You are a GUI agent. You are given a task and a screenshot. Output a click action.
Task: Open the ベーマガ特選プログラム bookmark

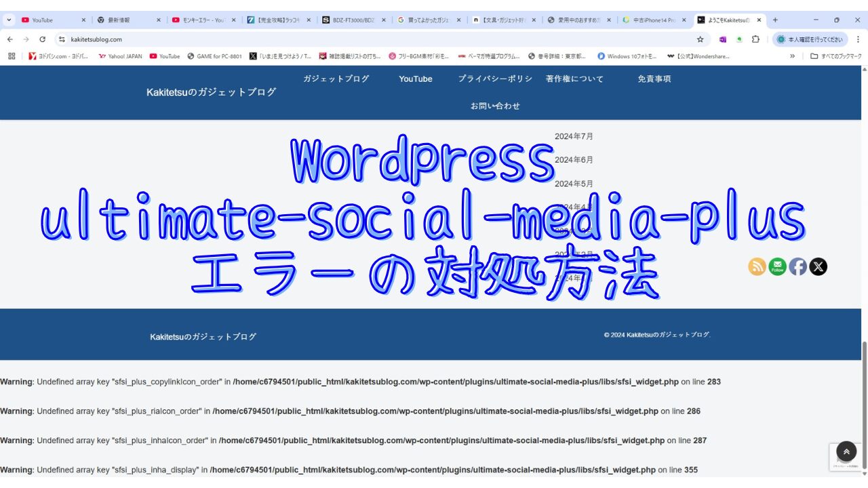pos(489,56)
